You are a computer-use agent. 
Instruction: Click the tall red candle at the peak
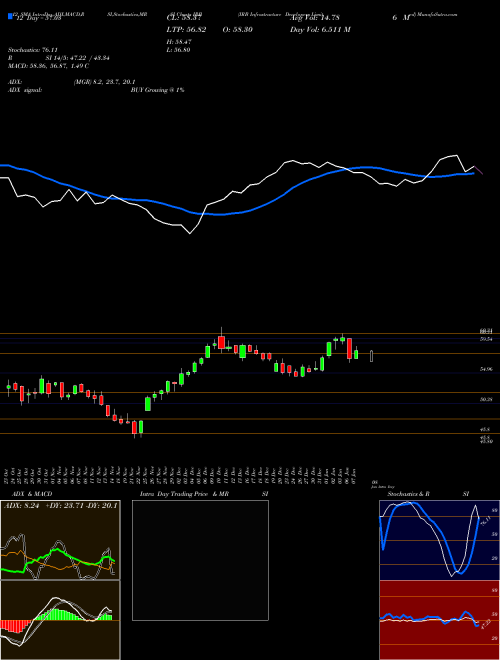click(221, 341)
